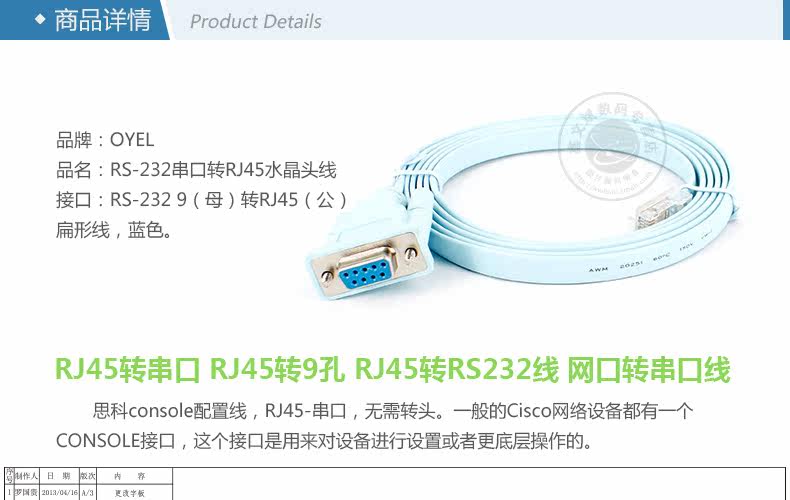790x500 pixels.
Task: Click the left screw of DB9 connector
Action: click(327, 276)
